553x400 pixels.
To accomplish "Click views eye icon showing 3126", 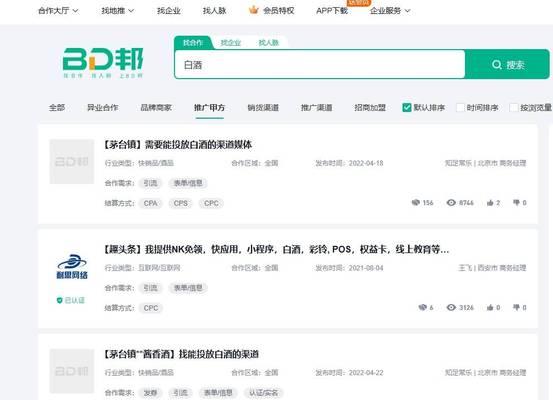I will click(x=451, y=307).
